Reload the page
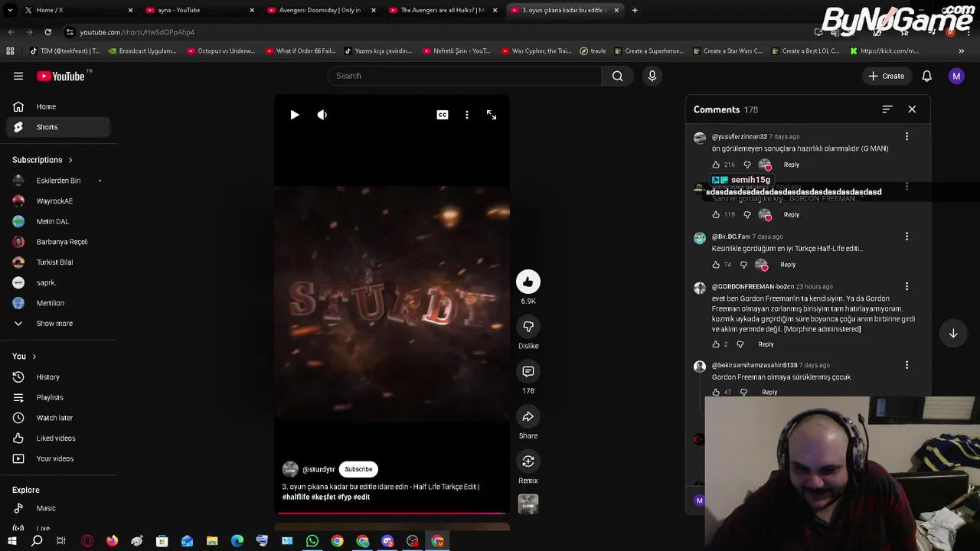The height and width of the screenshot is (551, 980). click(47, 32)
